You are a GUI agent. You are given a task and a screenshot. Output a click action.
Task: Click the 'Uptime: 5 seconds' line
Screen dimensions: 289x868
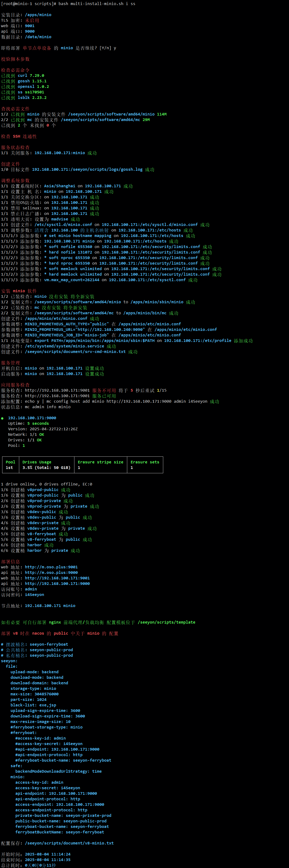coord(28,424)
